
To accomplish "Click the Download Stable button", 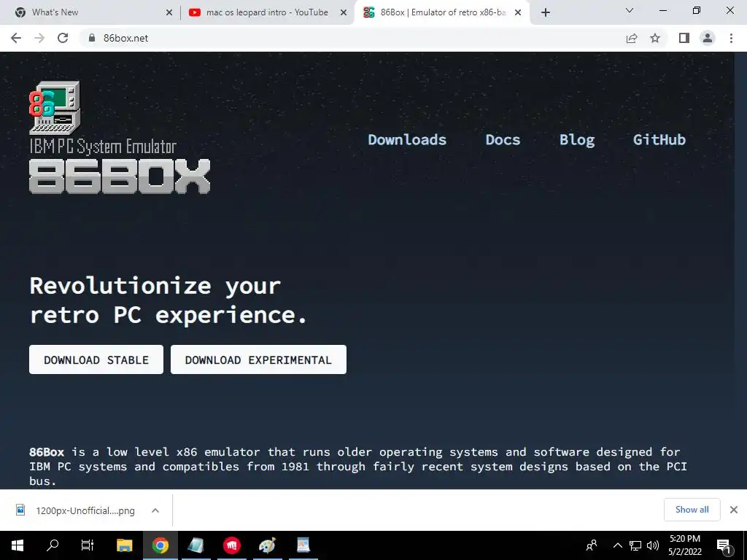I will [96, 359].
